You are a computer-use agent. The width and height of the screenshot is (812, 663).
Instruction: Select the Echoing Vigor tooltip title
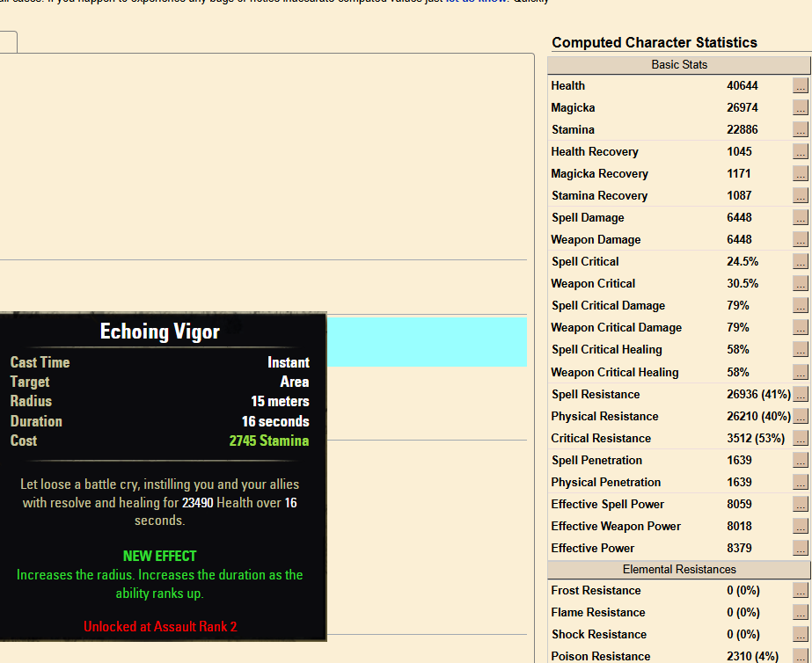tap(160, 331)
